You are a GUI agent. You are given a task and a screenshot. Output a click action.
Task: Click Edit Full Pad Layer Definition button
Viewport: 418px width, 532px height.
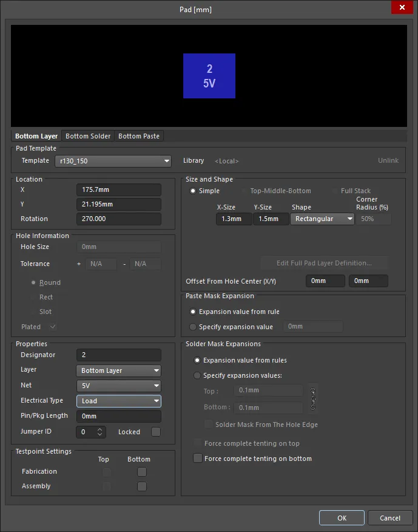pyautogui.click(x=324, y=263)
